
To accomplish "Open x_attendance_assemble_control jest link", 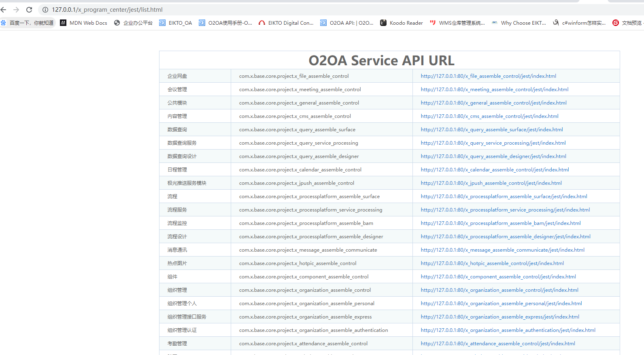I will [x=498, y=344].
